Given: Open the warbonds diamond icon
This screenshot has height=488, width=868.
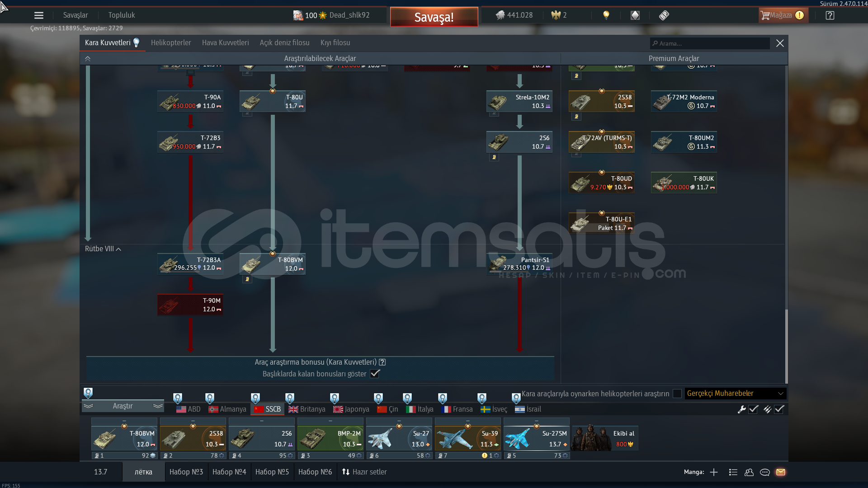Looking at the screenshot, I should click(635, 15).
